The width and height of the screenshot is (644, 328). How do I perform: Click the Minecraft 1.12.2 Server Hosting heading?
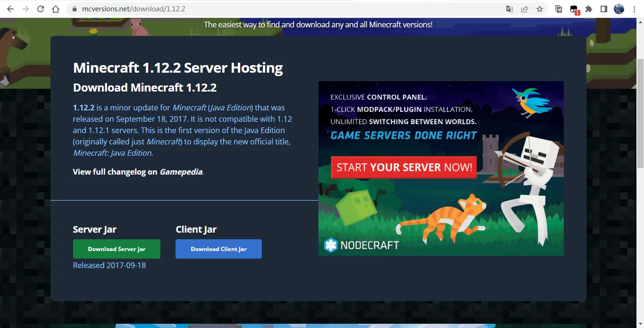[x=178, y=68]
